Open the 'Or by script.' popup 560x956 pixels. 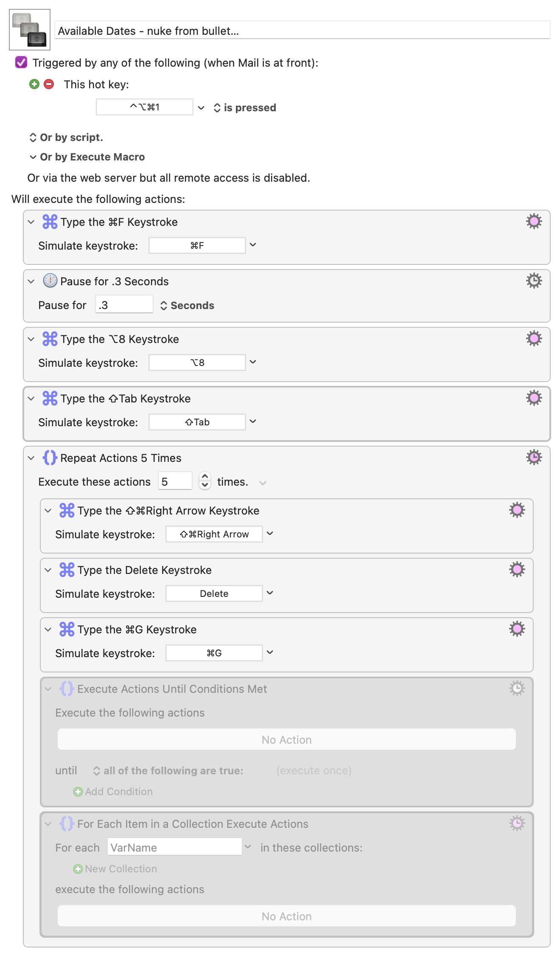click(66, 138)
